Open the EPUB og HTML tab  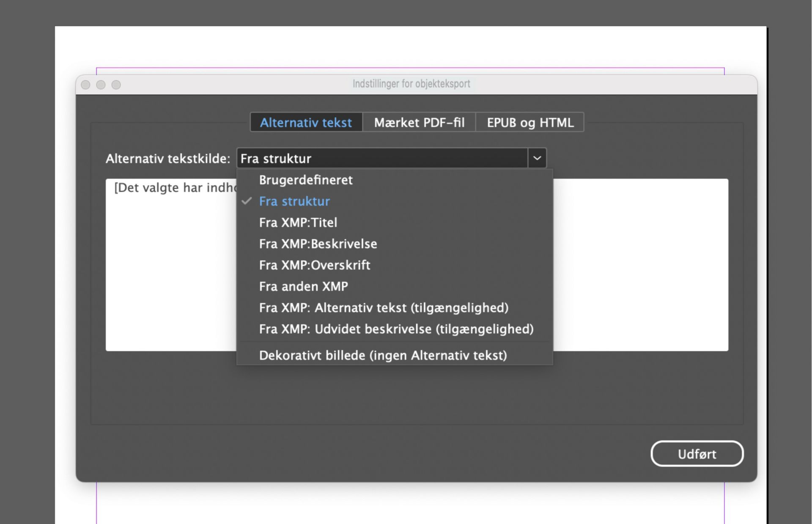point(530,123)
